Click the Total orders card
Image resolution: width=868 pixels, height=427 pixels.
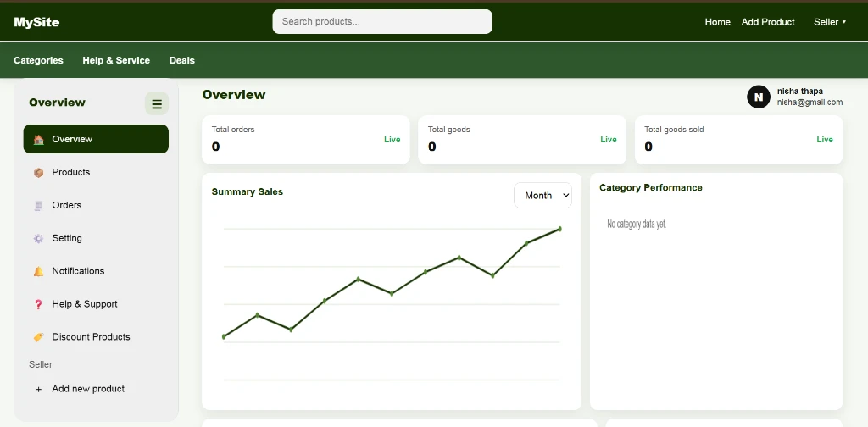pos(305,140)
